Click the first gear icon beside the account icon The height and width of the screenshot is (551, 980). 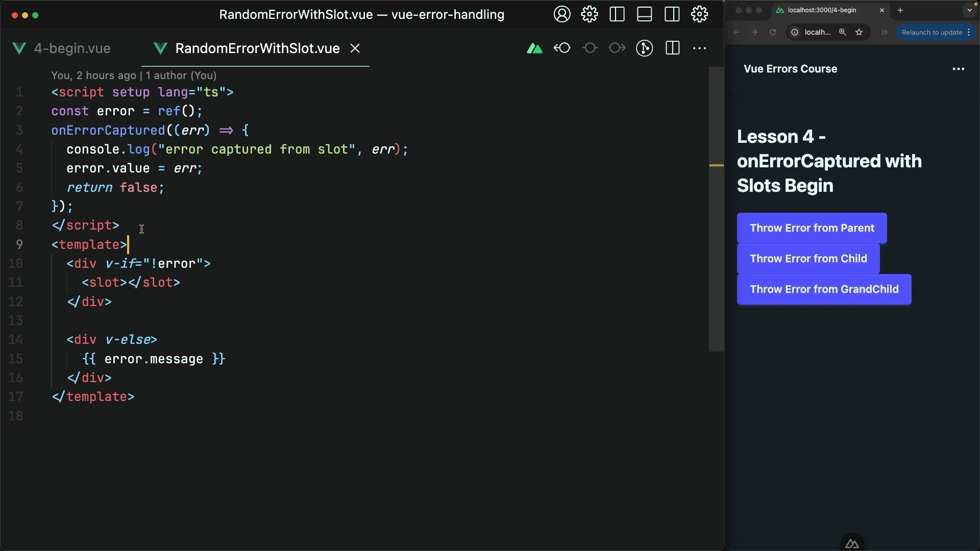tap(590, 14)
